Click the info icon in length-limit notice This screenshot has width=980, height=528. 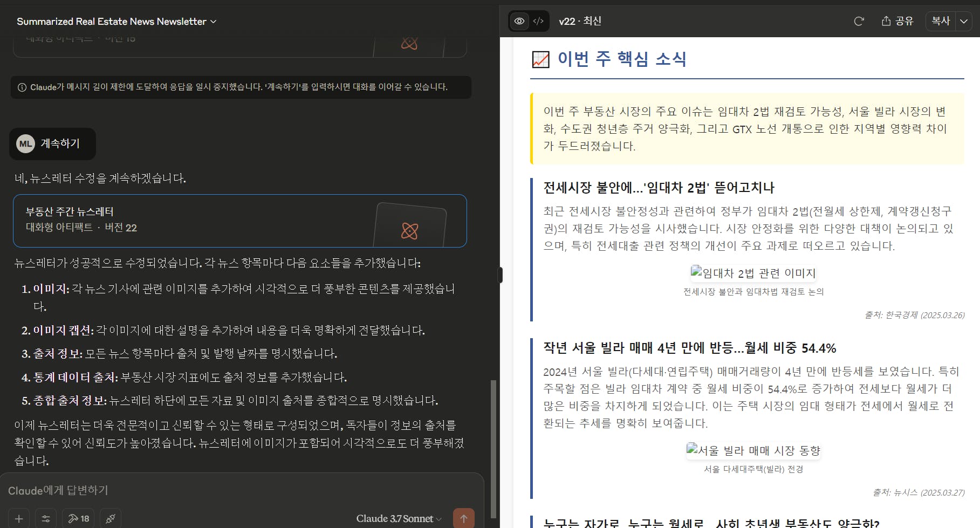click(22, 87)
